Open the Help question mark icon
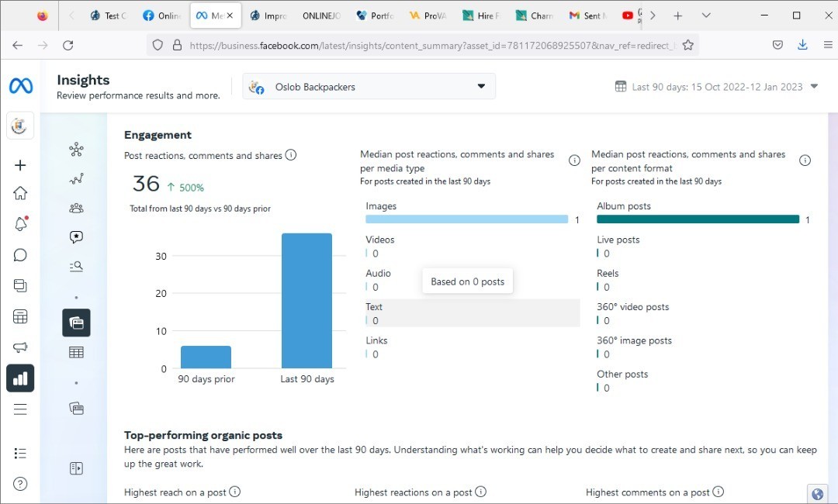Viewport: 838px width, 504px height. click(20, 484)
